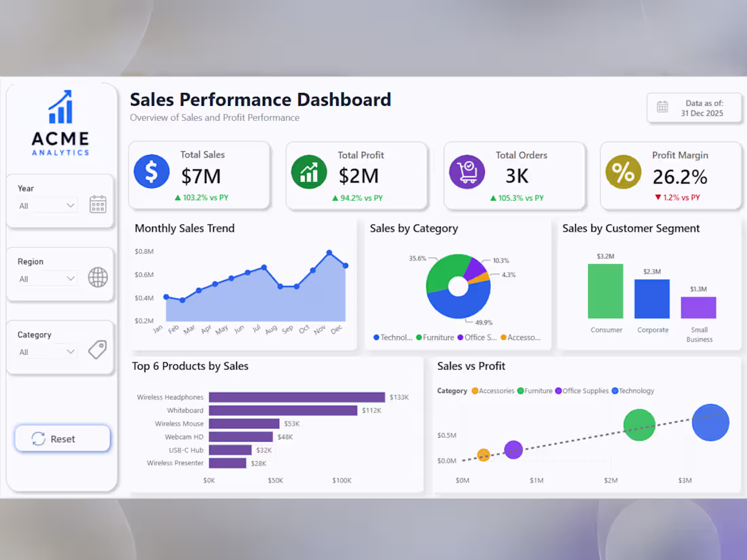The height and width of the screenshot is (560, 747).
Task: Open the Region dropdown
Action: (x=47, y=278)
